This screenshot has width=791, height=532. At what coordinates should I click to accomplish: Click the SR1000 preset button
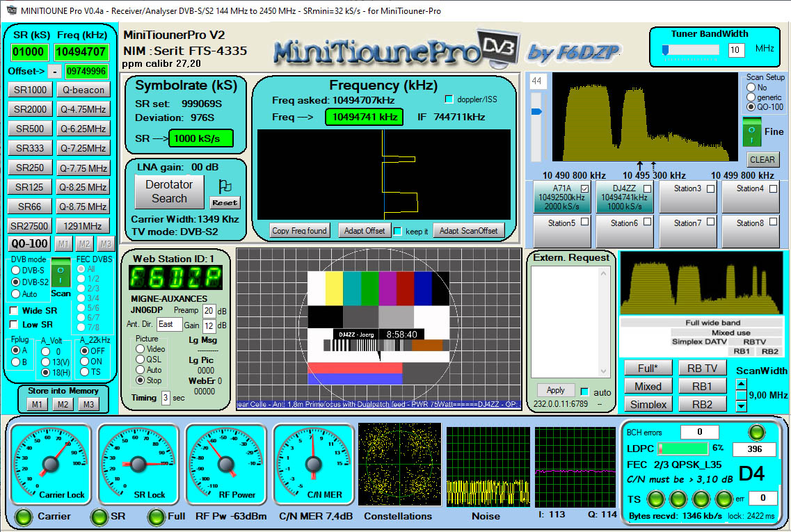click(x=31, y=90)
